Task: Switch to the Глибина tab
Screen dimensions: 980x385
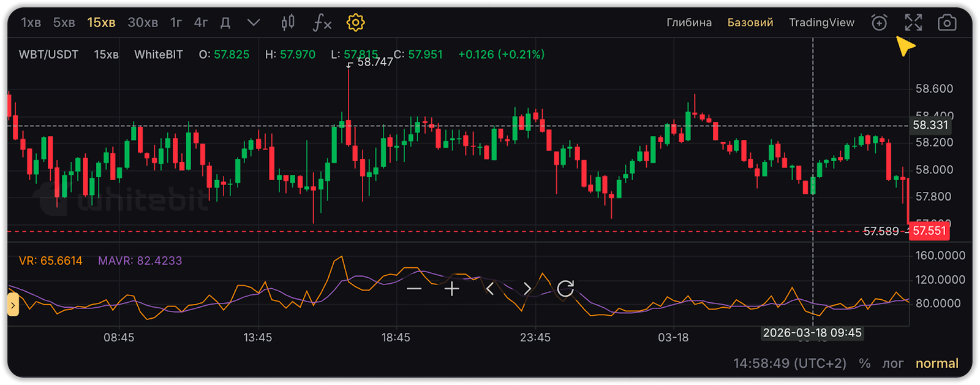Action: [x=689, y=23]
